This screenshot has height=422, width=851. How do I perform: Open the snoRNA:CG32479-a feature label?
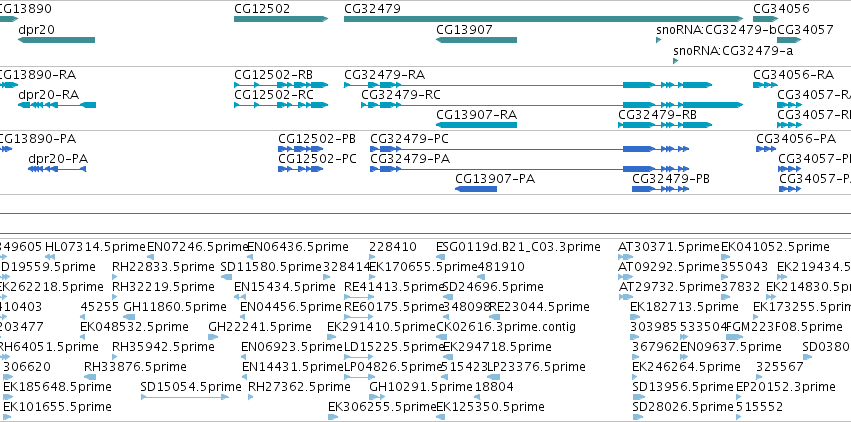(733, 50)
